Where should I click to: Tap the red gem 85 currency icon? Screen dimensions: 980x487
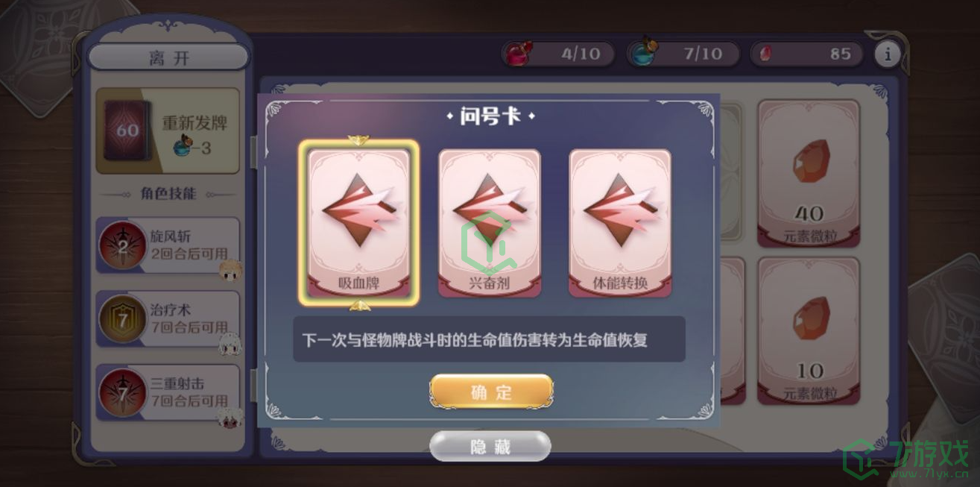click(765, 54)
